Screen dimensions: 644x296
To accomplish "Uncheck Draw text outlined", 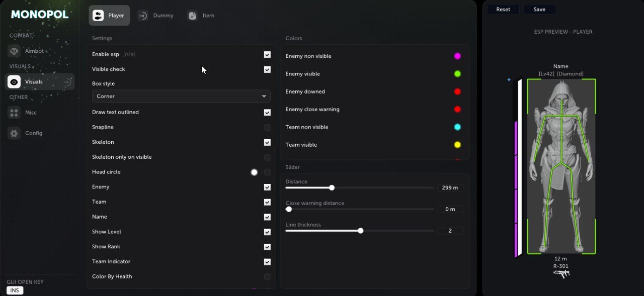I will pos(267,113).
